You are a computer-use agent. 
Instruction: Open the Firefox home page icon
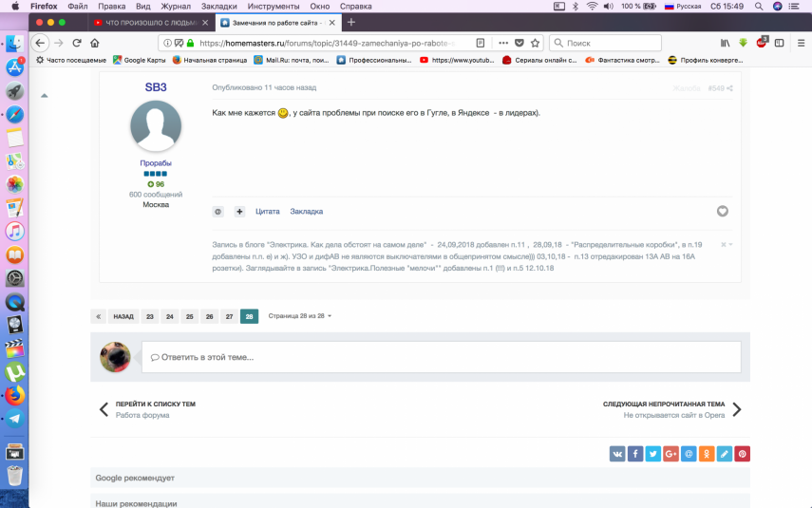(x=94, y=43)
